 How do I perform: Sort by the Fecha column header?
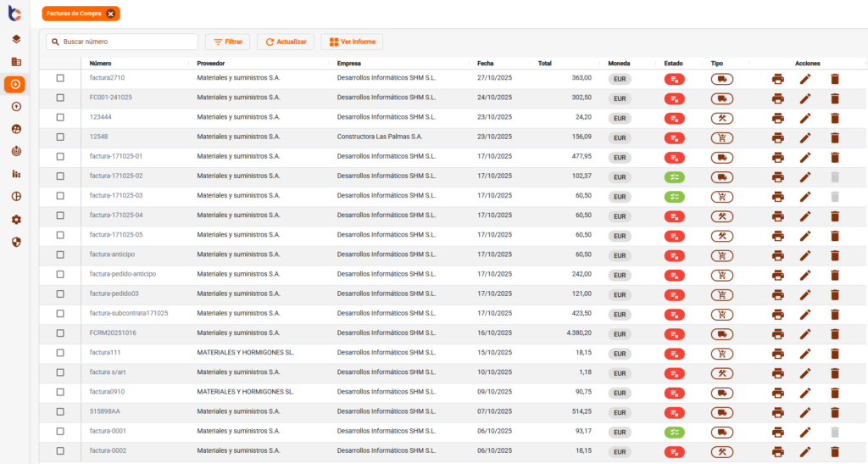coord(485,64)
